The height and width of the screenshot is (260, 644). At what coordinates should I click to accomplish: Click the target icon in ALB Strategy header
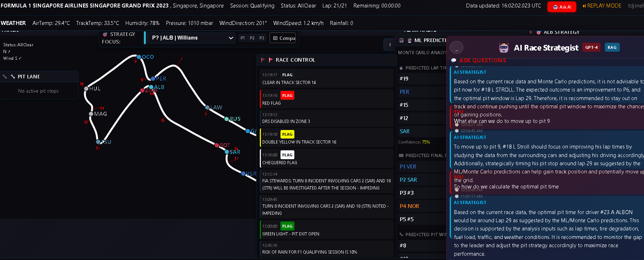coord(539,32)
